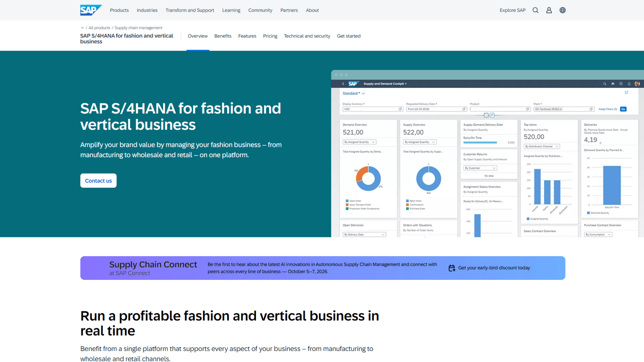The width and height of the screenshot is (644, 362).
Task: Select the Get started tab
Action: [348, 36]
